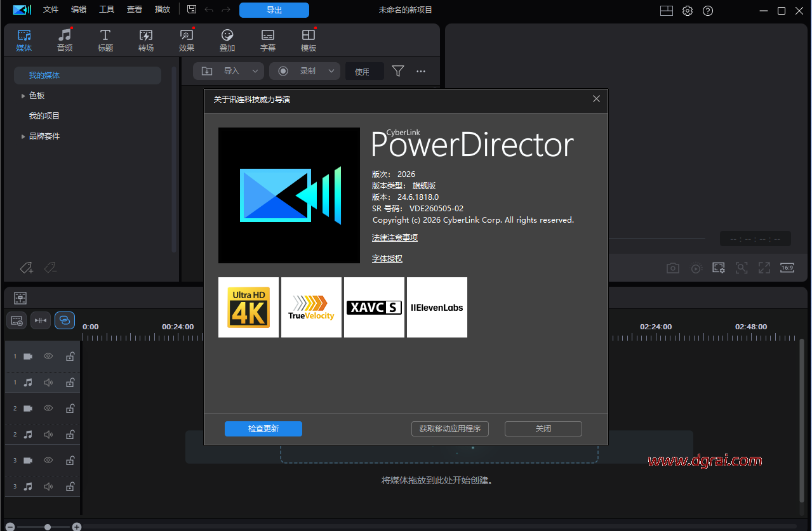Image resolution: width=812 pixels, height=531 pixels.
Task: Open the 法律注意事项 legal notice link
Action: (x=395, y=238)
